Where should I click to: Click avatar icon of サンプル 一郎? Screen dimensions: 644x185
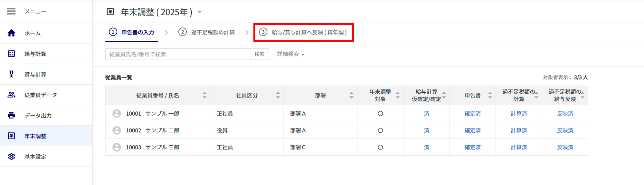point(117,114)
